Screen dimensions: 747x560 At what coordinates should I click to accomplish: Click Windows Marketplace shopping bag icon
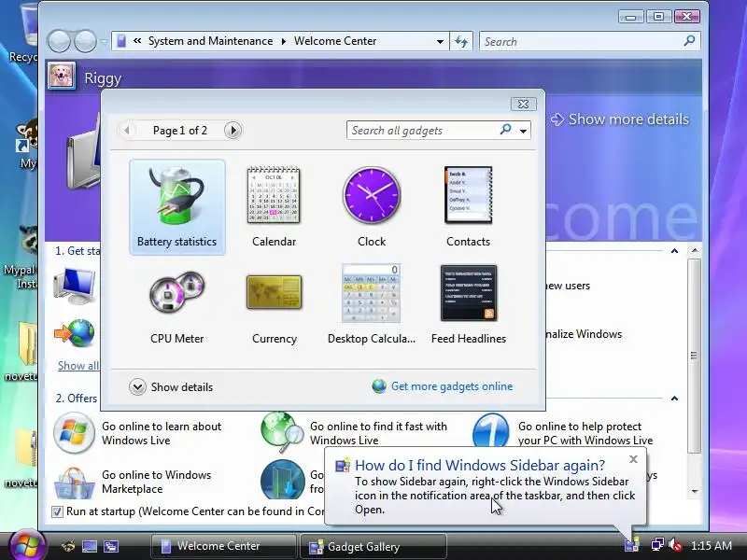coord(74,482)
